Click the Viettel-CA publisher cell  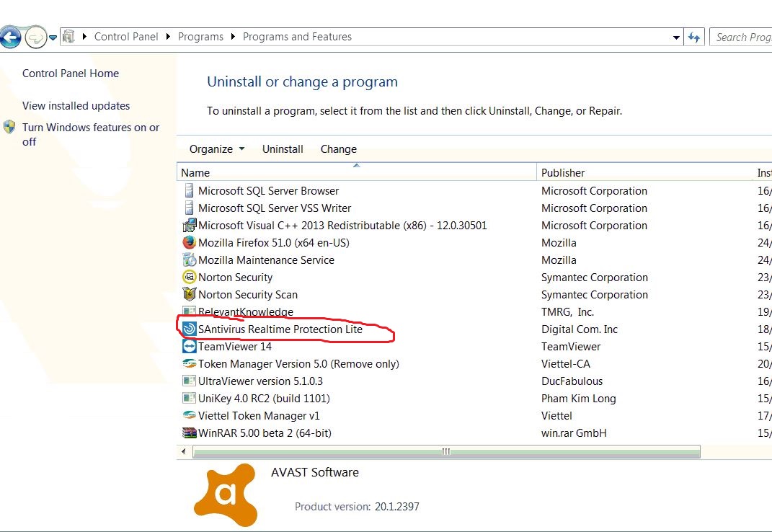[x=566, y=363]
